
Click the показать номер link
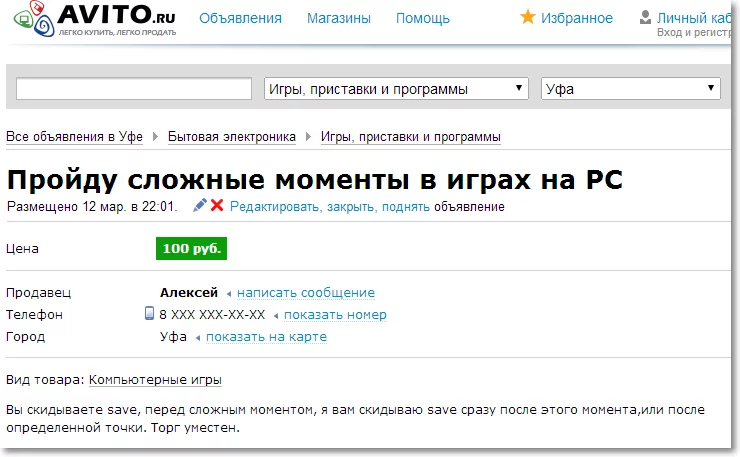click(335, 314)
